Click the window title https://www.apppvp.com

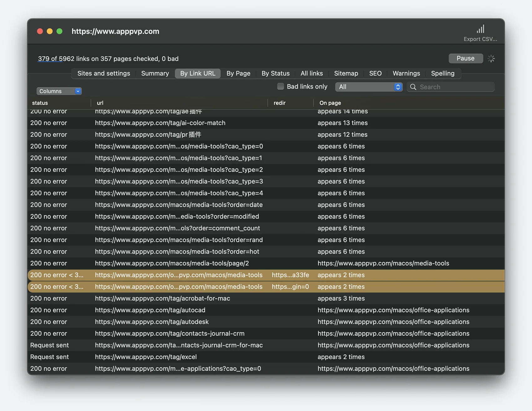[x=115, y=31]
